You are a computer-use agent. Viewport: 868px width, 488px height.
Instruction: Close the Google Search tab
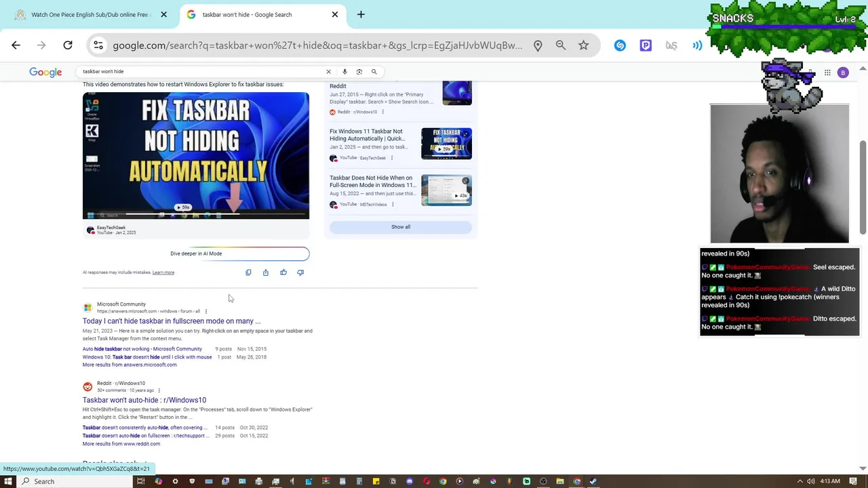(x=334, y=14)
